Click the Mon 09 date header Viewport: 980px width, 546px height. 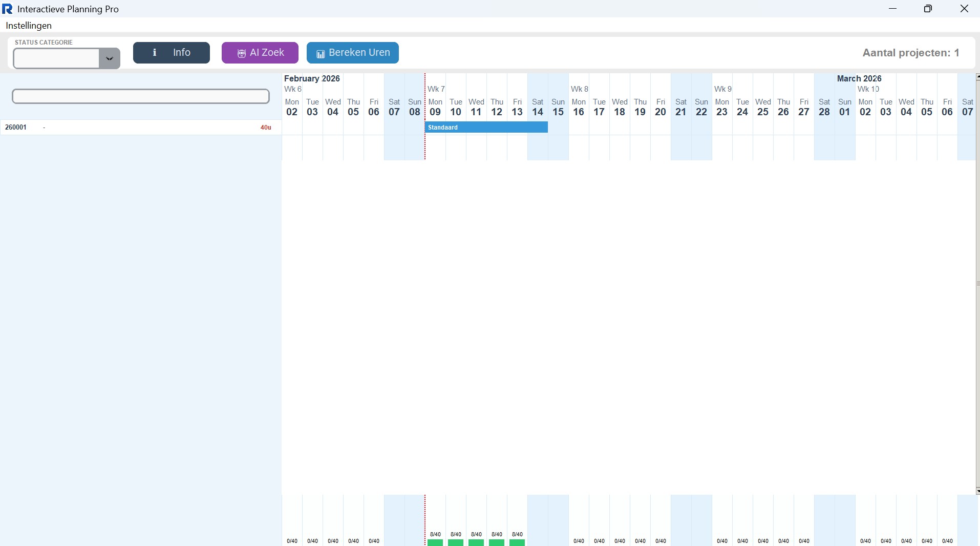click(x=435, y=108)
